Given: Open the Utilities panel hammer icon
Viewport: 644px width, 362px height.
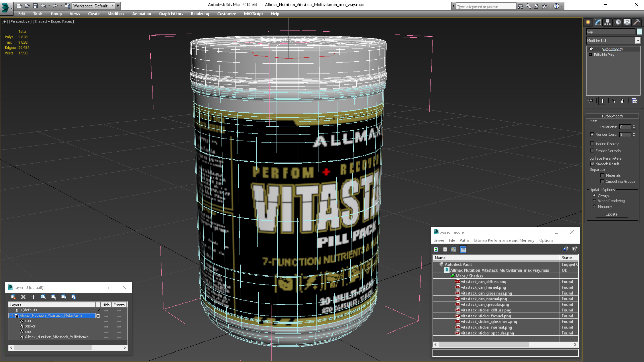Looking at the screenshot, I should click(637, 22).
